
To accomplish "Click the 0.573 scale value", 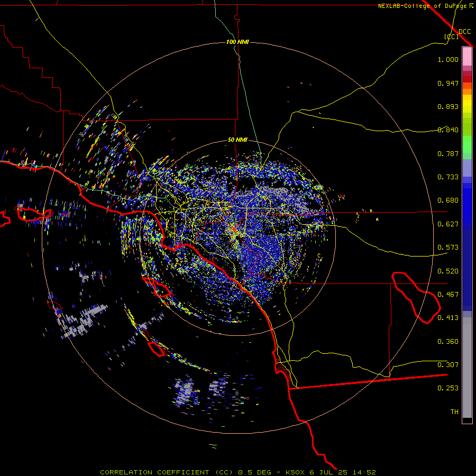I will click(448, 248).
